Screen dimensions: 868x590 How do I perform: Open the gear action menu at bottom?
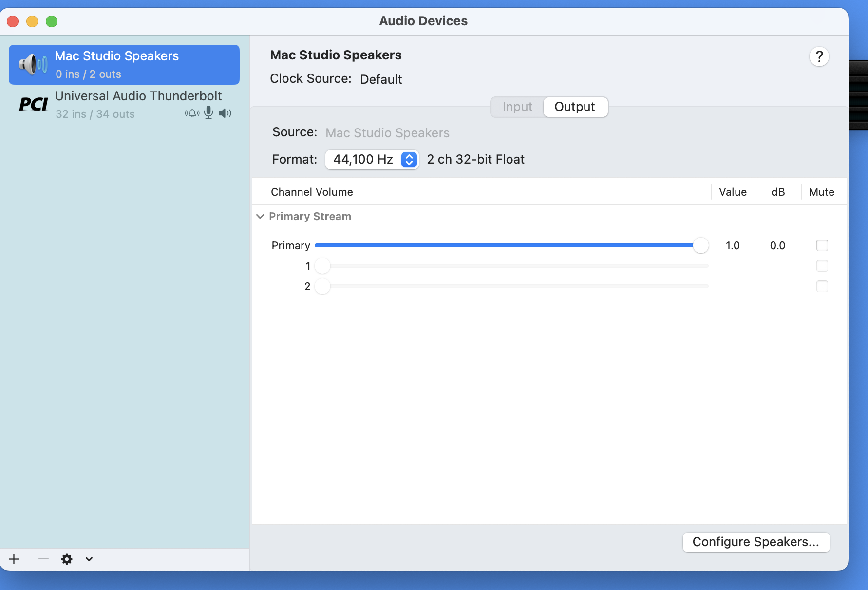(67, 559)
